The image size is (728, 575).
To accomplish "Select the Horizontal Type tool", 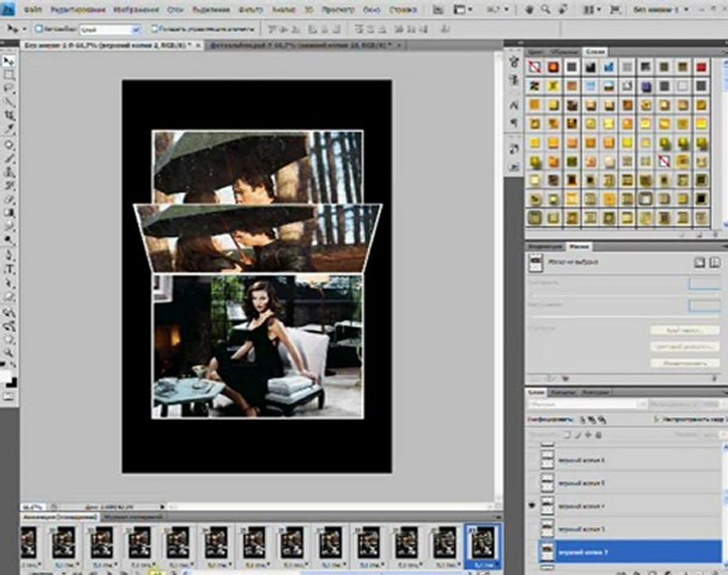I will pos(8,269).
